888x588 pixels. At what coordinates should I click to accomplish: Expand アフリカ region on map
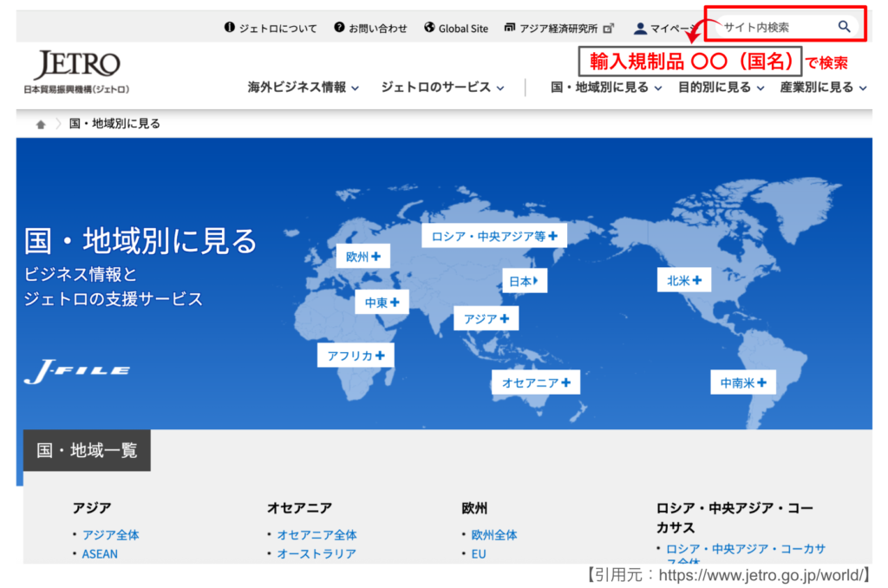[x=355, y=356]
